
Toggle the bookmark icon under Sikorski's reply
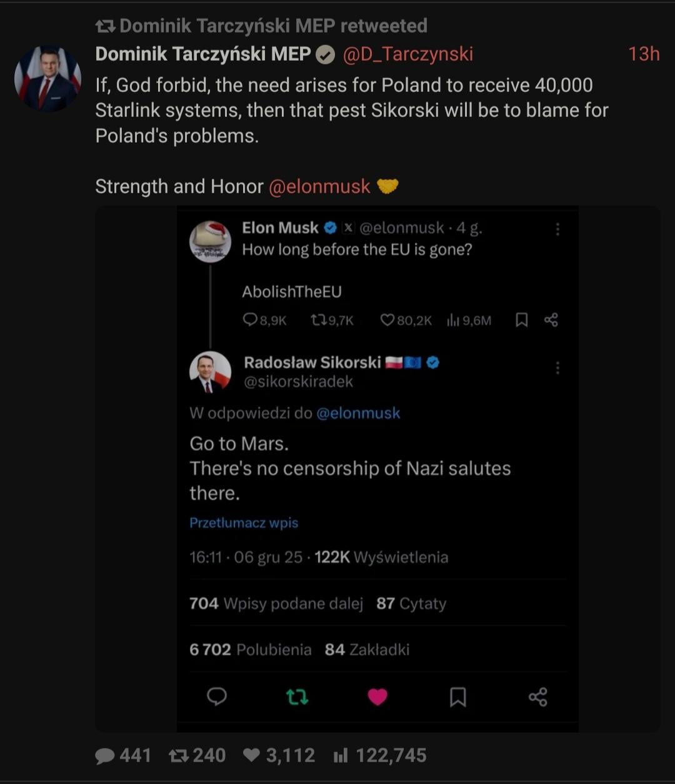point(457,696)
